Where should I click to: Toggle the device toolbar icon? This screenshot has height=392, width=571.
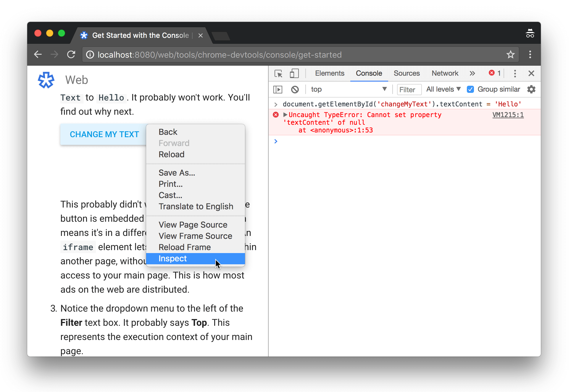[294, 73]
